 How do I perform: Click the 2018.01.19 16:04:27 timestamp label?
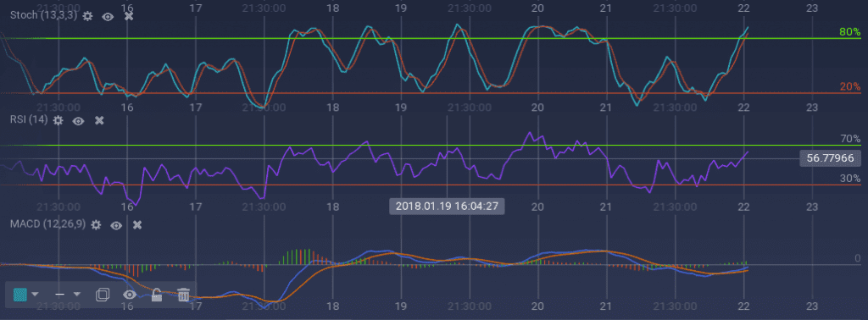pos(448,207)
